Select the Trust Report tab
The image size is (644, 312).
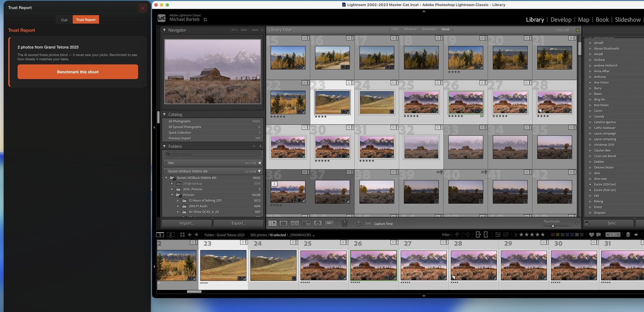[86, 20]
